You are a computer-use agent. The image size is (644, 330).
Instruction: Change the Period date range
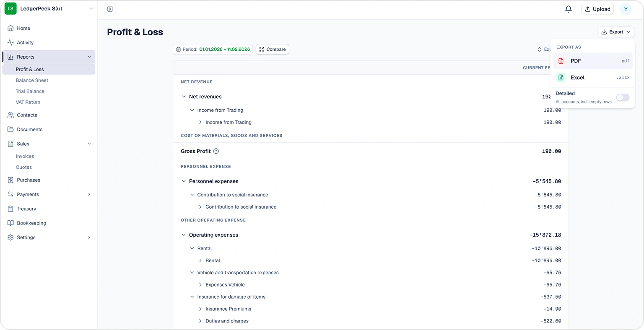click(213, 49)
